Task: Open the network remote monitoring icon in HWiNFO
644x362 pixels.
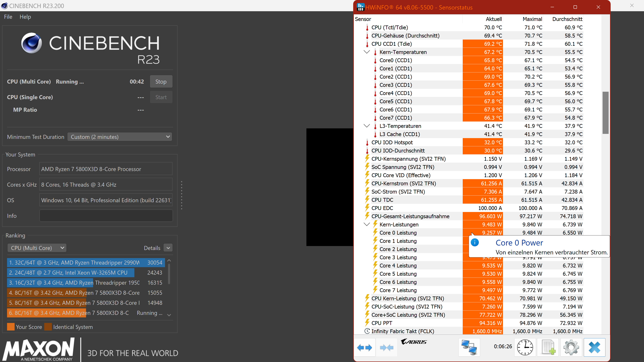Action: coord(469,347)
